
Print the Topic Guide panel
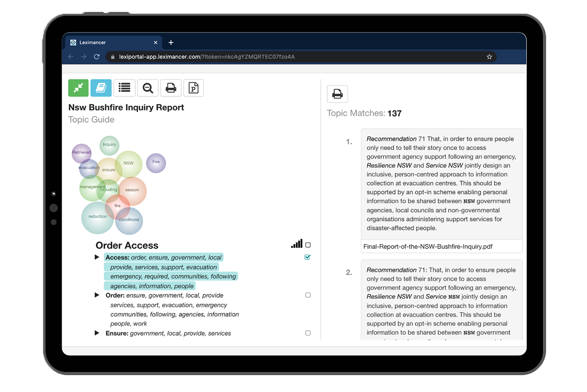coord(171,88)
